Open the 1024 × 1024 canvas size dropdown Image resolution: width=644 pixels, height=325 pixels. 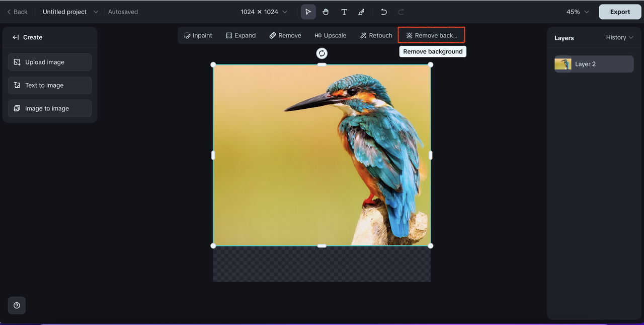click(x=264, y=12)
